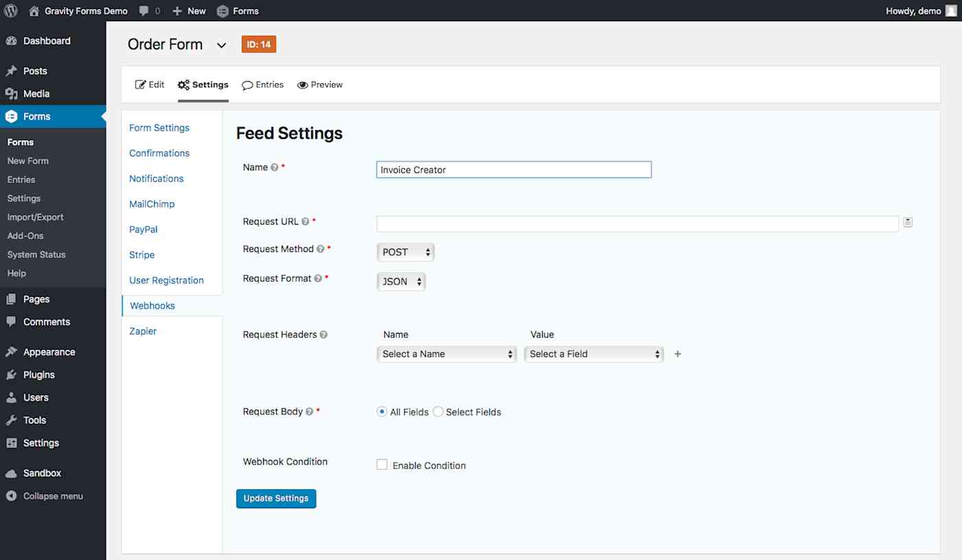Select the All Fields radio button

click(x=382, y=412)
